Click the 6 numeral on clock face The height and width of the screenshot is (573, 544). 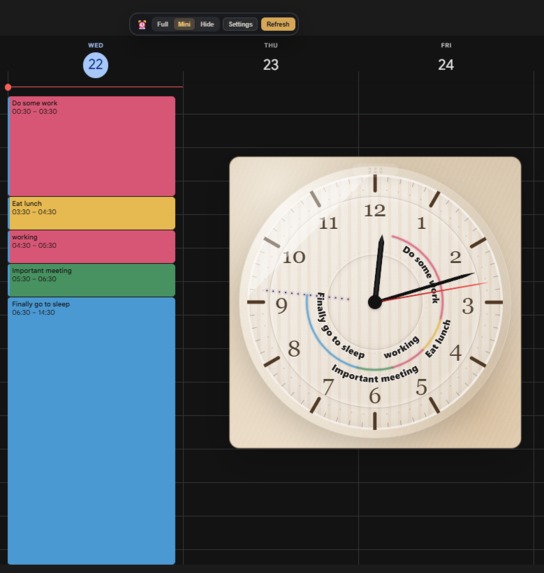[375, 396]
